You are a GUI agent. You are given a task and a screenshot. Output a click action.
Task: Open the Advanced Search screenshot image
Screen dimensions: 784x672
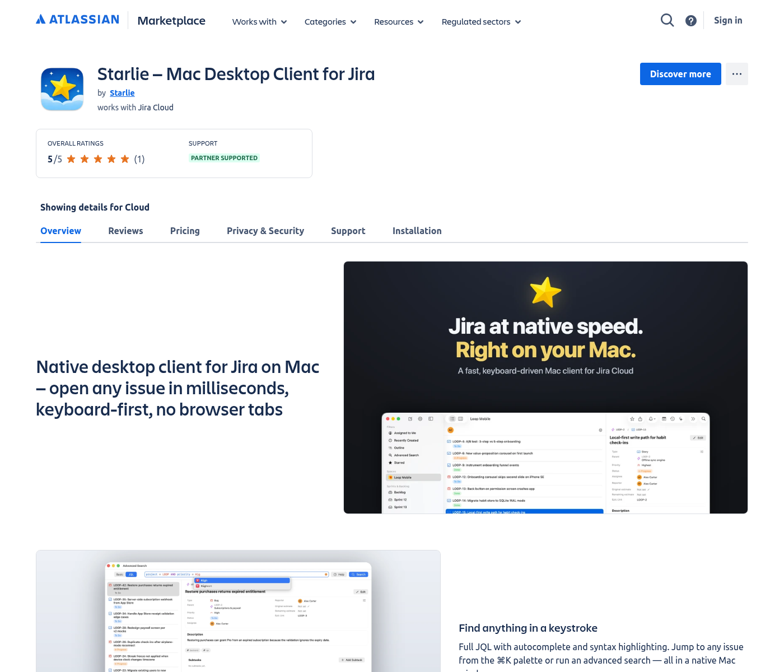(238, 611)
